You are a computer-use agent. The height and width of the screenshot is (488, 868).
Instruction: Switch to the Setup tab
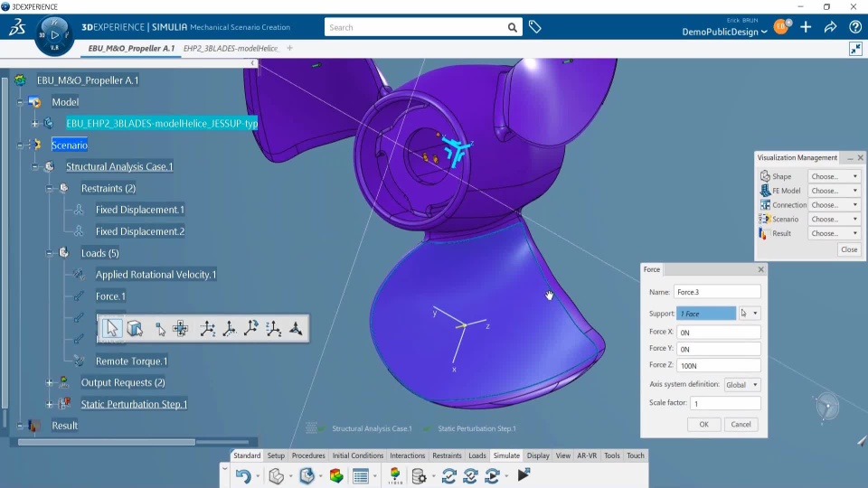[276, 455]
